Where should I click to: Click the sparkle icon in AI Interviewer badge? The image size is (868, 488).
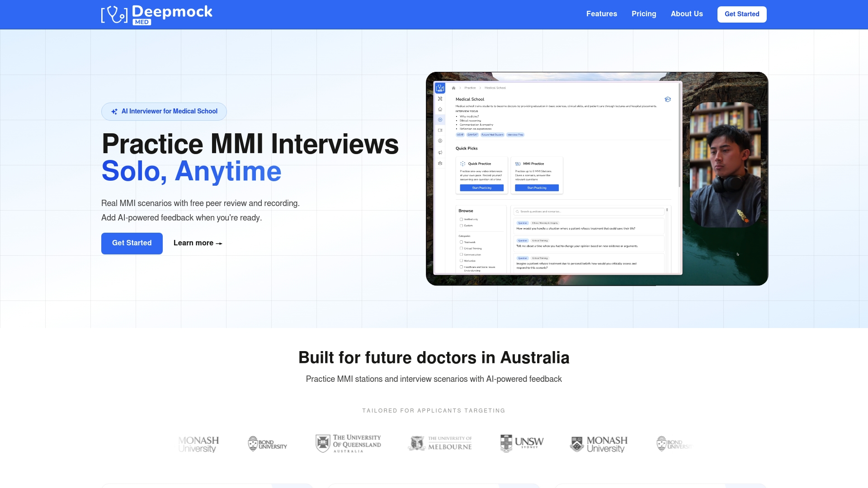click(x=114, y=112)
